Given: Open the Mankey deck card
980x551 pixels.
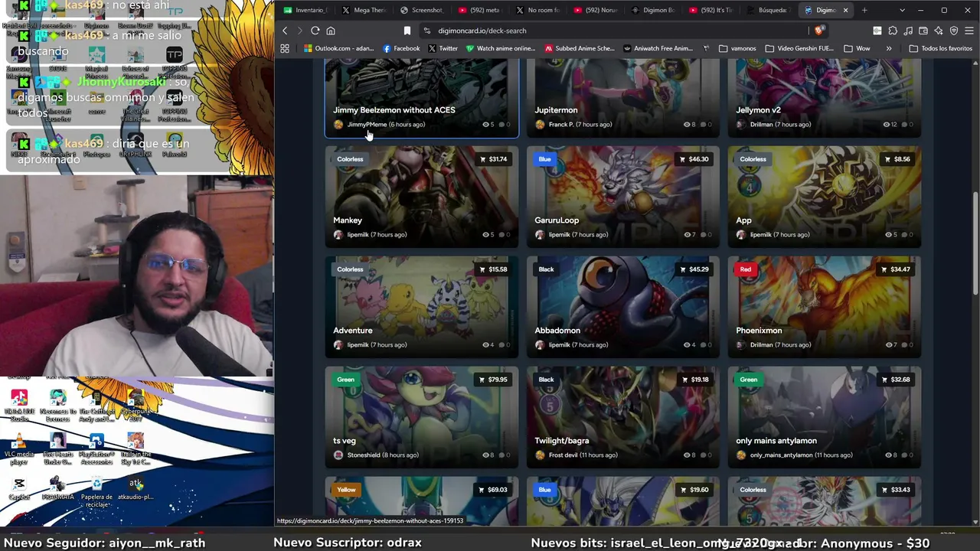Looking at the screenshot, I should coord(422,197).
